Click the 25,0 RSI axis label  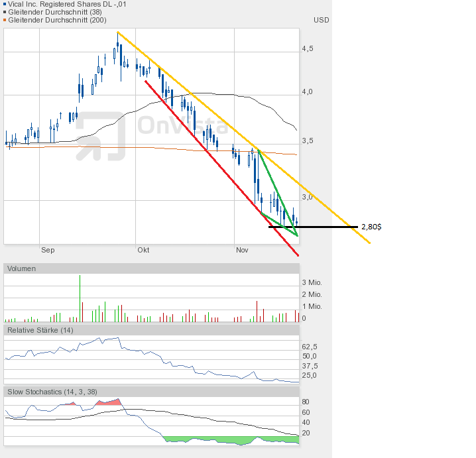[310, 375]
